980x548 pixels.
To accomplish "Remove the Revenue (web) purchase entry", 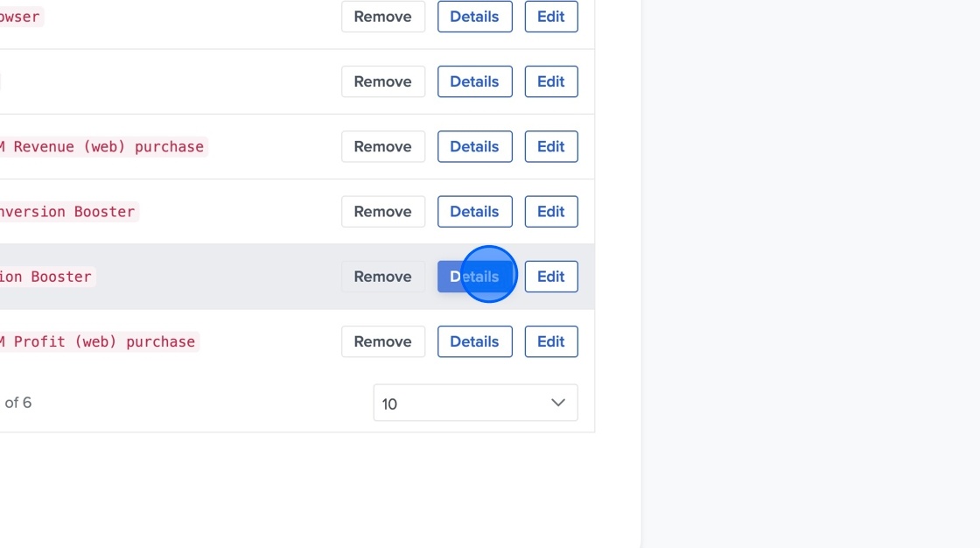I will pyautogui.click(x=382, y=146).
